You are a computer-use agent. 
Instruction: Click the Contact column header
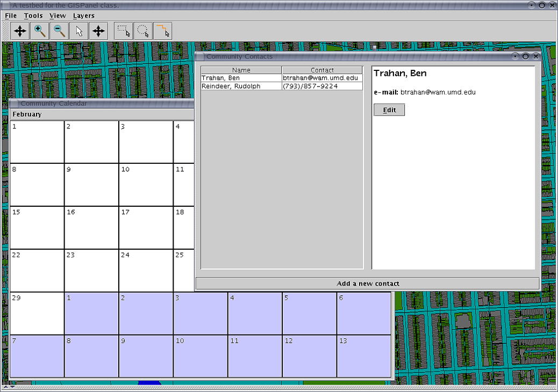pos(322,70)
